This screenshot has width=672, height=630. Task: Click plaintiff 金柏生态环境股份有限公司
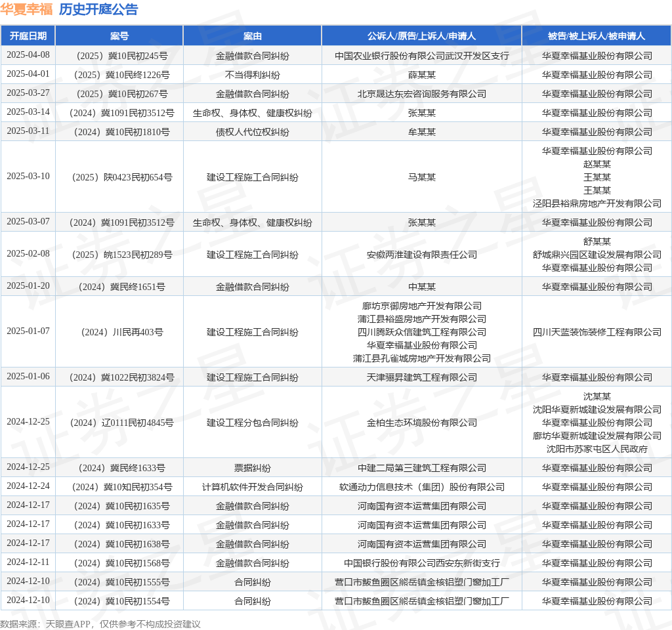click(x=422, y=423)
